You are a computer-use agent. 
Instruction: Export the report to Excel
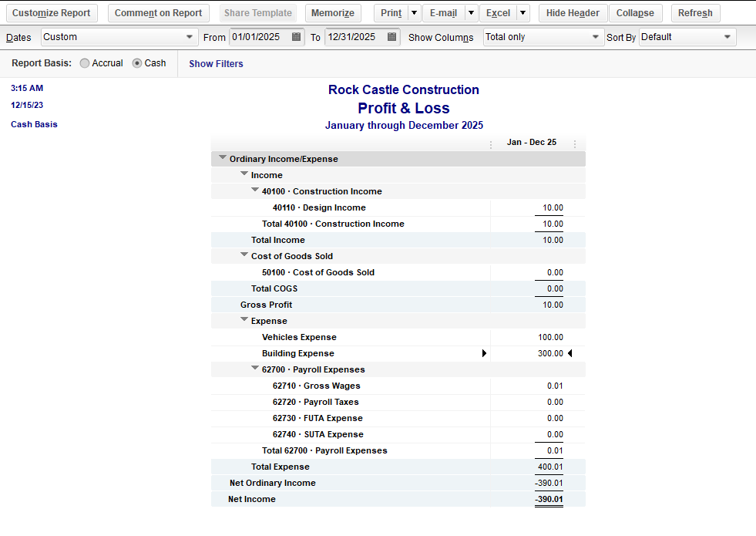point(498,13)
